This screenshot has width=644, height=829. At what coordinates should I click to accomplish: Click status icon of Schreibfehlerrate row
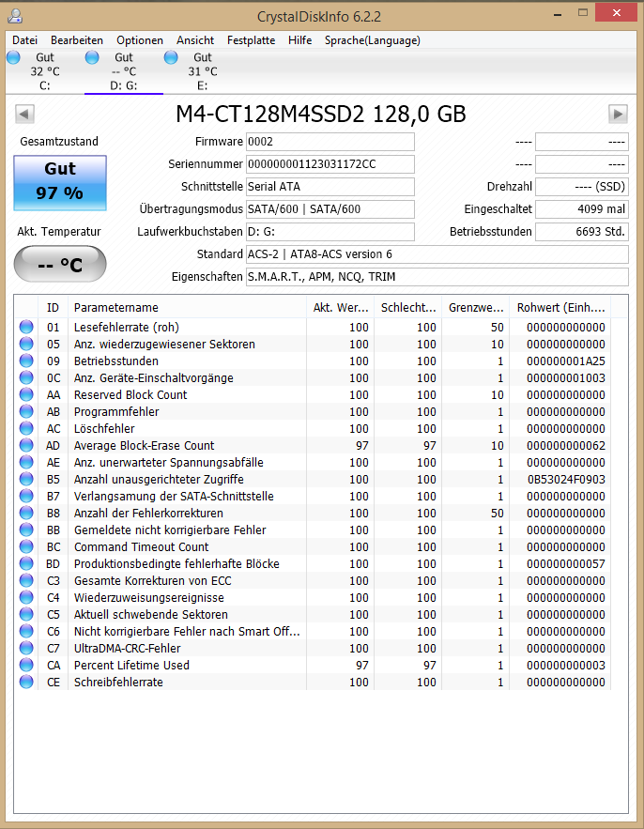point(26,683)
